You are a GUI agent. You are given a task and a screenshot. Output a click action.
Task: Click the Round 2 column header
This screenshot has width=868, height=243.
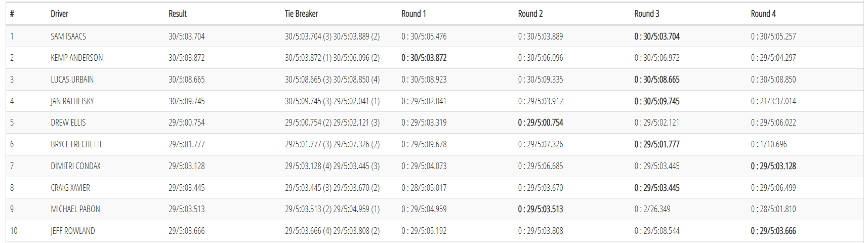tap(530, 14)
